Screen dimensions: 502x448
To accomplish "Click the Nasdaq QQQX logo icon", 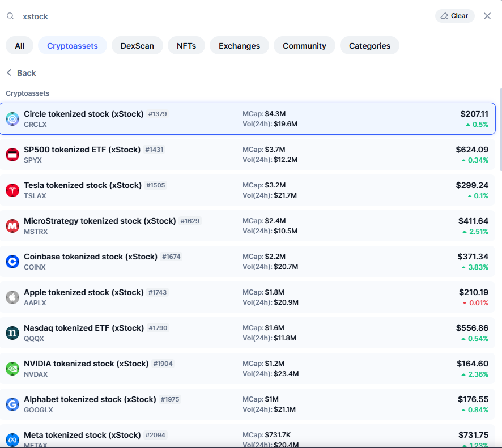I will (12, 333).
